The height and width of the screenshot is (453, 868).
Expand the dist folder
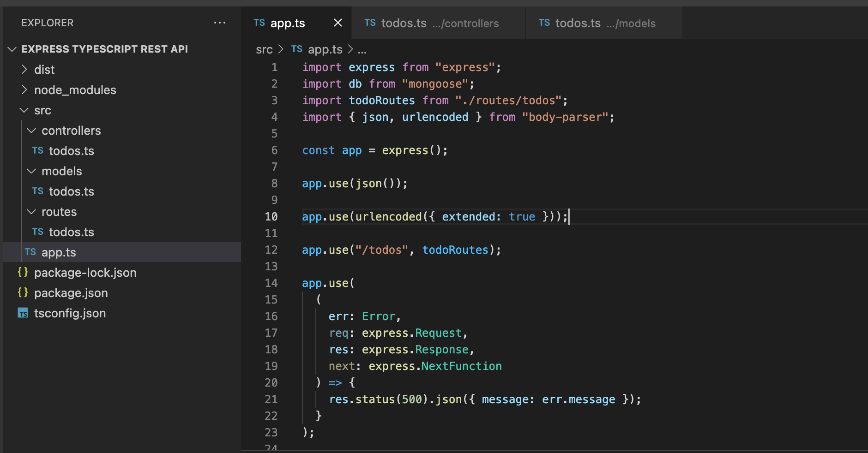pos(24,70)
